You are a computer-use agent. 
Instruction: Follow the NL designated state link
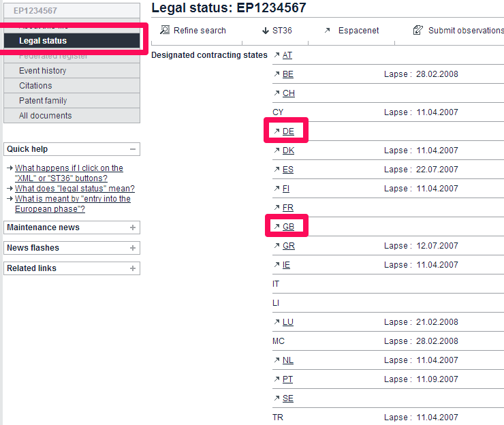coord(288,360)
